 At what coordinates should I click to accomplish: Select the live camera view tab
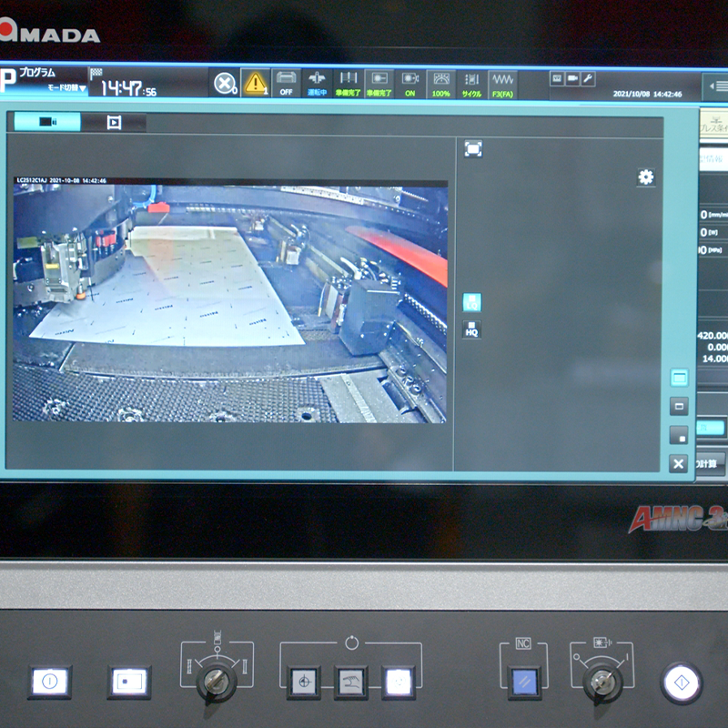47,122
